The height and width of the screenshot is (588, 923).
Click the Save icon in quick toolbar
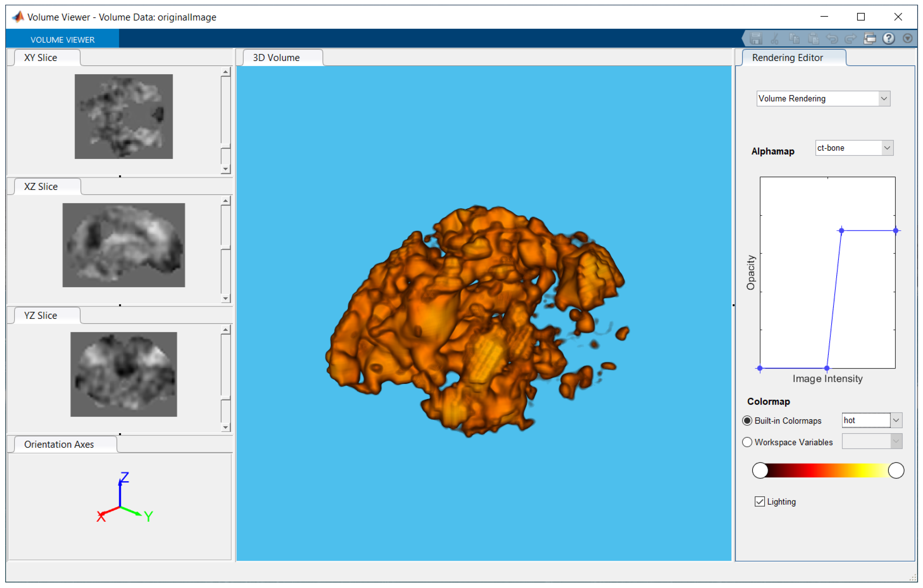point(756,39)
